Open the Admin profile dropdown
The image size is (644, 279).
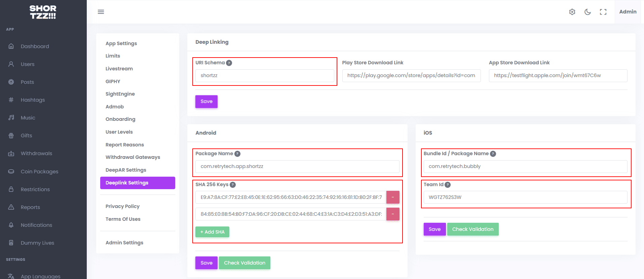pyautogui.click(x=628, y=12)
